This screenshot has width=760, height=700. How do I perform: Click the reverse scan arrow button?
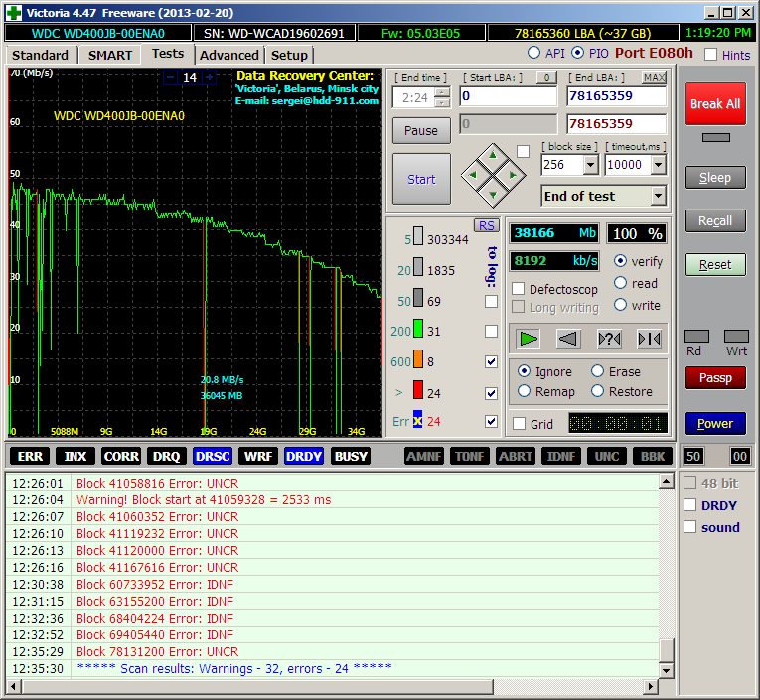568,339
